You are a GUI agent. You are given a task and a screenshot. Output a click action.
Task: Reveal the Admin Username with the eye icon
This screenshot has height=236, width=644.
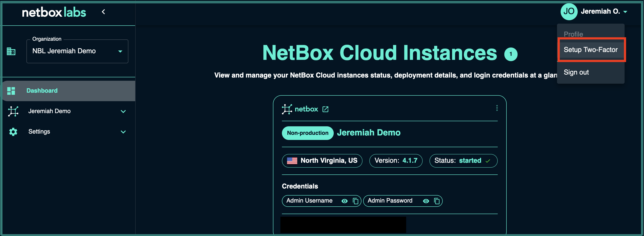[344, 201]
